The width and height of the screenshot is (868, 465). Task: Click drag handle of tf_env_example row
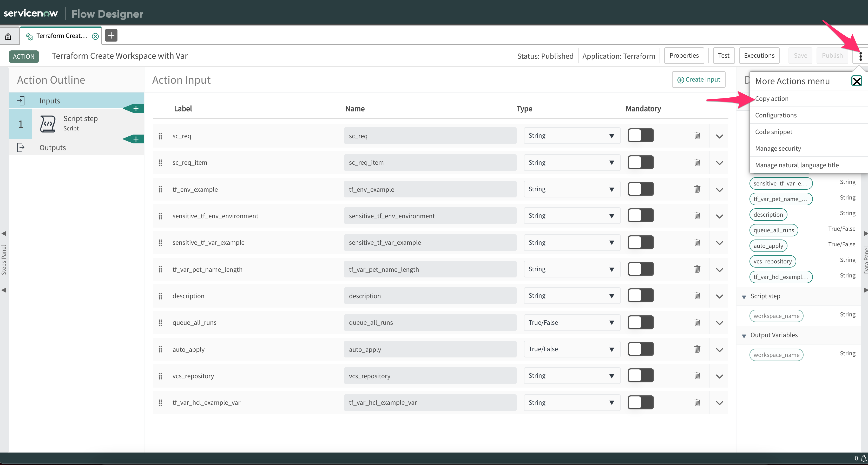160,189
